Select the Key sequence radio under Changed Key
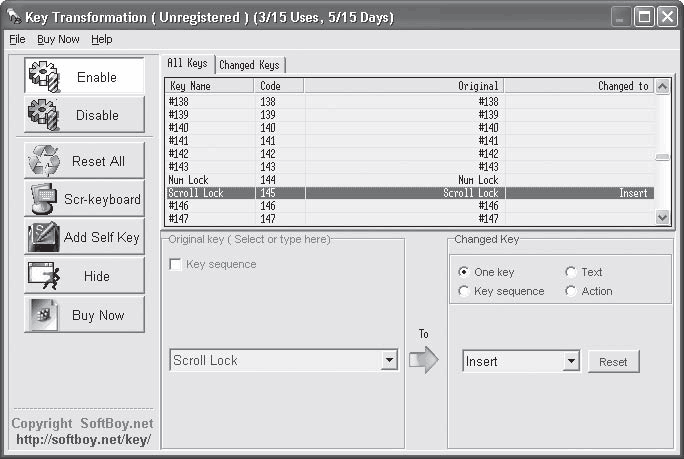This screenshot has height=459, width=684. (464, 291)
